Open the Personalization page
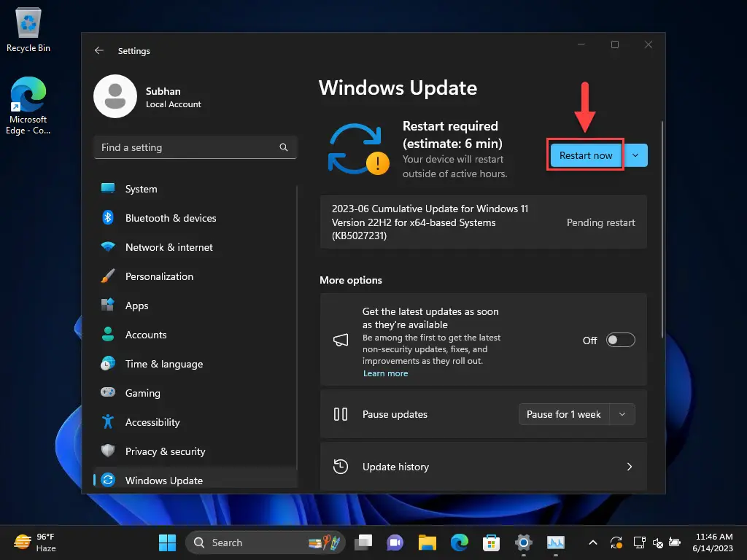747x560 pixels. click(159, 276)
